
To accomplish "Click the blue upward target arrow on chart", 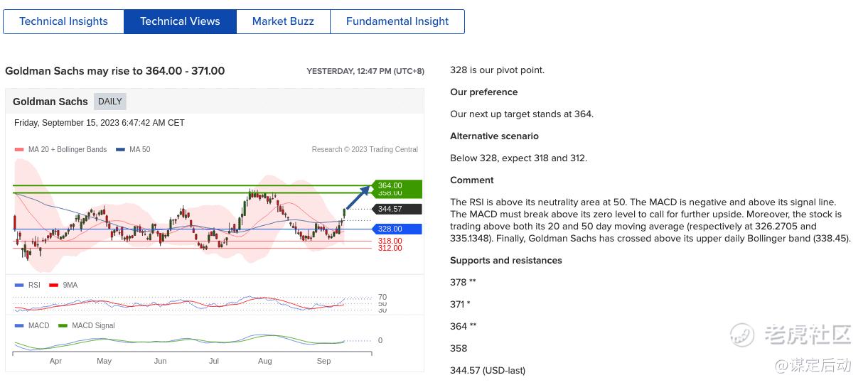I will click(x=358, y=197).
